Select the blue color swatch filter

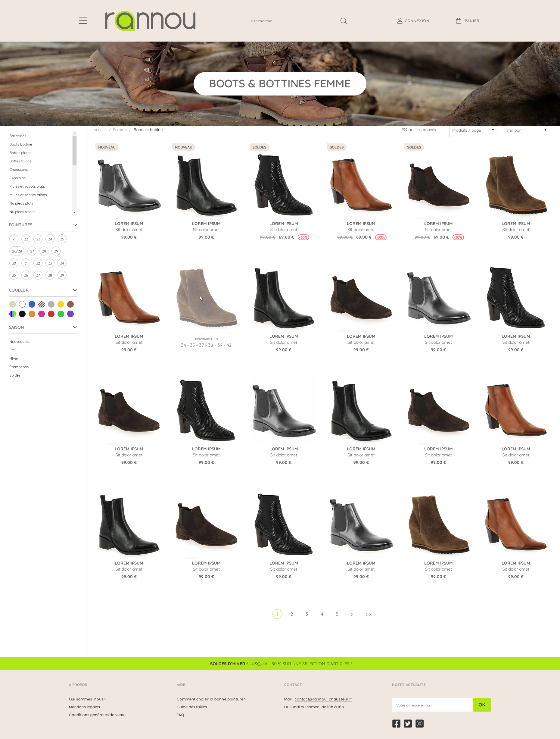click(x=32, y=304)
